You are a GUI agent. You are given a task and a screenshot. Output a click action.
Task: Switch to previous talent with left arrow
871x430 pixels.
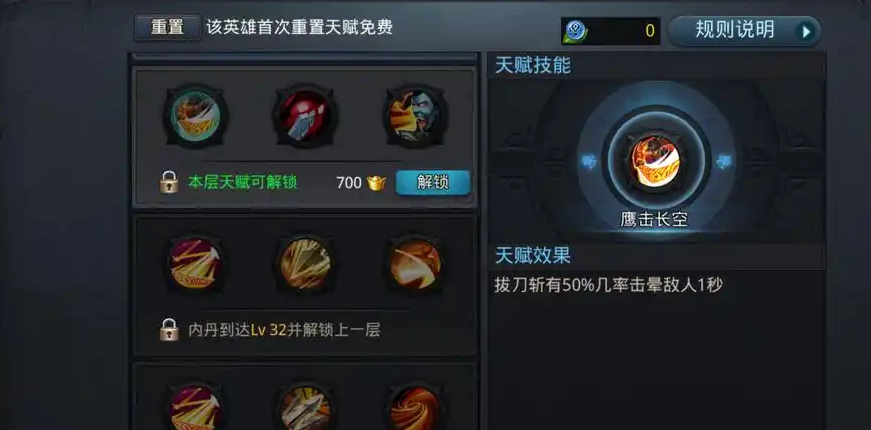[588, 161]
